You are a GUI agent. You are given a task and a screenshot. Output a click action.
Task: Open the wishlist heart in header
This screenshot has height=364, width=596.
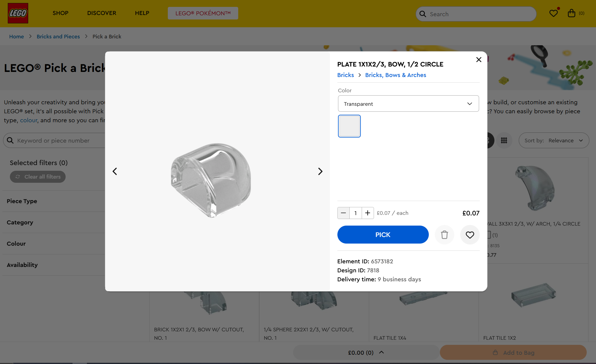click(x=553, y=13)
